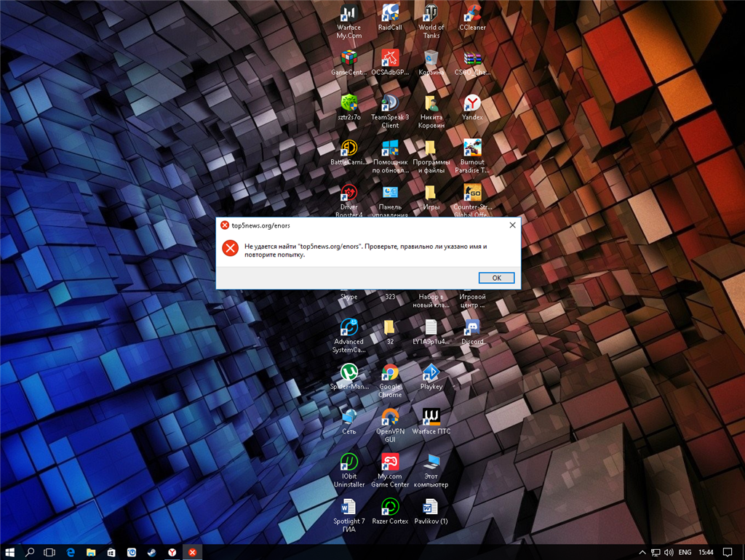Select the Помощник по обновл... icon

pos(390,156)
